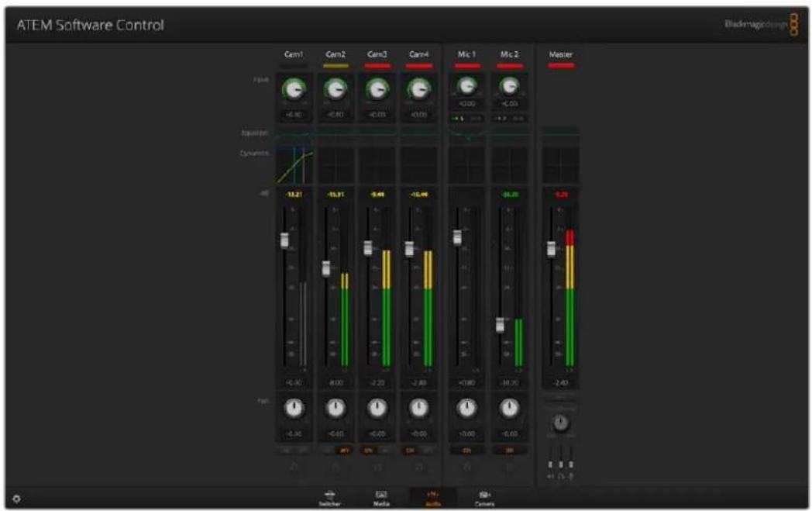Open settings with the gear icon
Screen dimensions: 812x511
[x=16, y=499]
